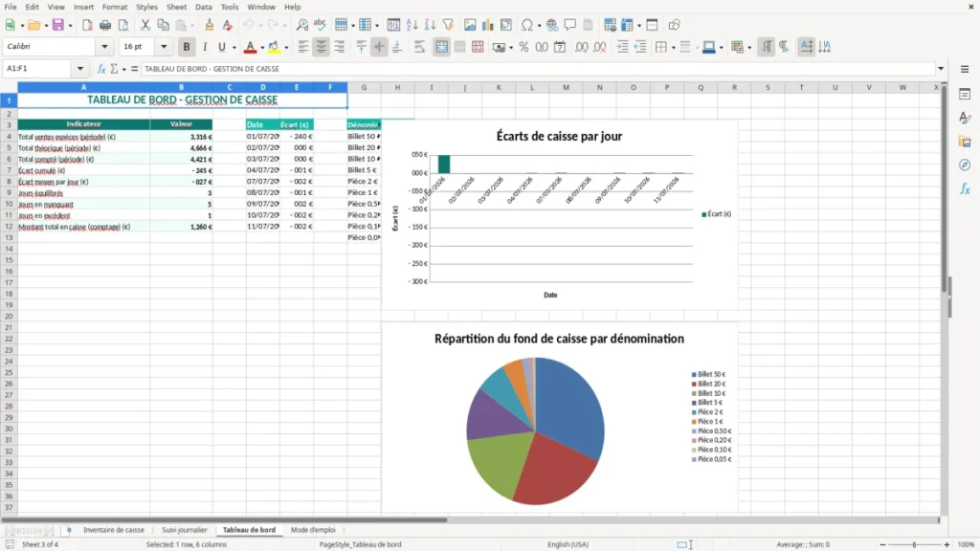Click the horizontal scrollbar

click(224, 519)
